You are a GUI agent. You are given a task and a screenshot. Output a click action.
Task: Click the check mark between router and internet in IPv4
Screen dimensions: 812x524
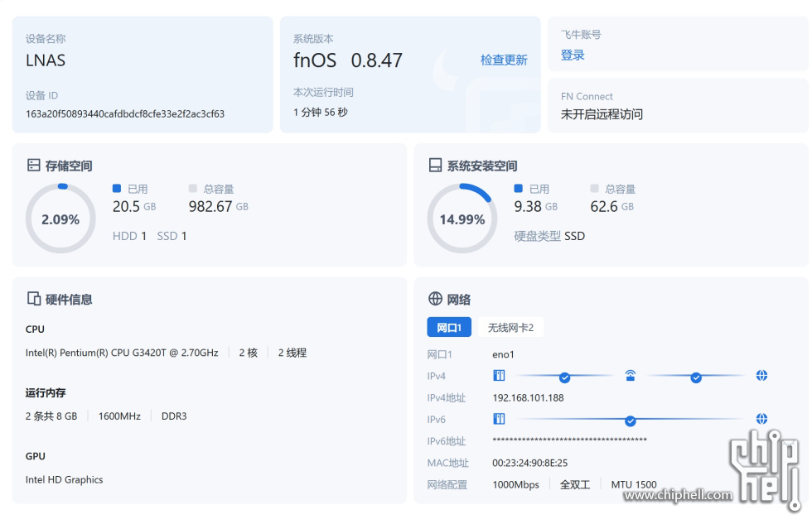point(696,377)
